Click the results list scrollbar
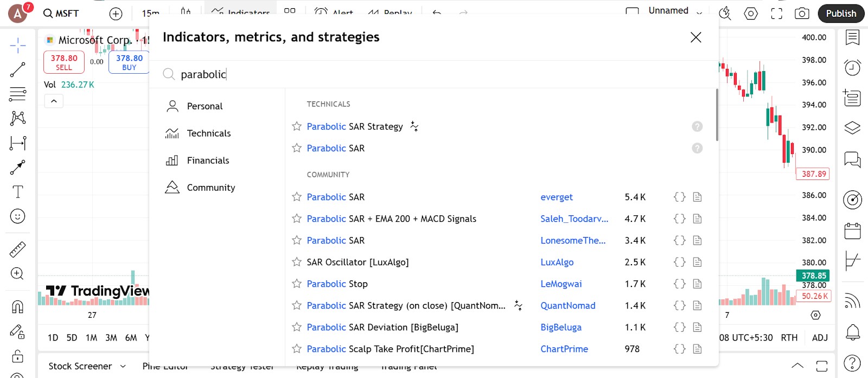The width and height of the screenshot is (868, 378). pyautogui.click(x=717, y=115)
